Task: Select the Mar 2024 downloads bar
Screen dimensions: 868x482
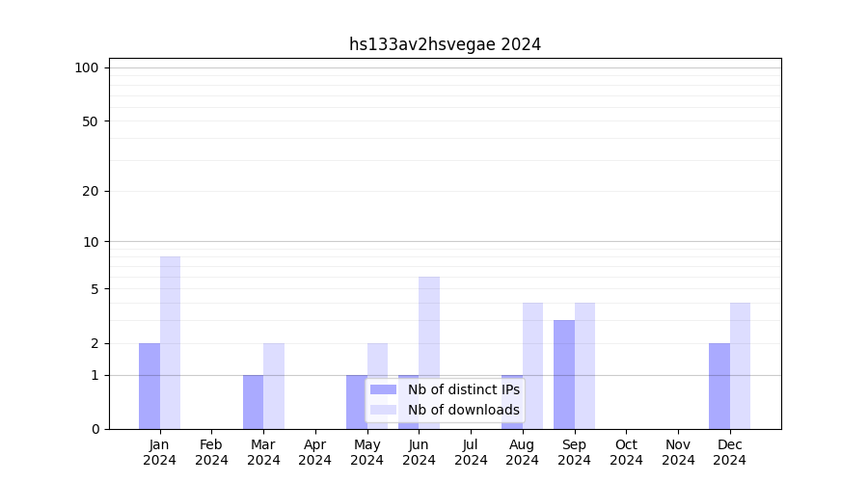Action: click(x=274, y=386)
